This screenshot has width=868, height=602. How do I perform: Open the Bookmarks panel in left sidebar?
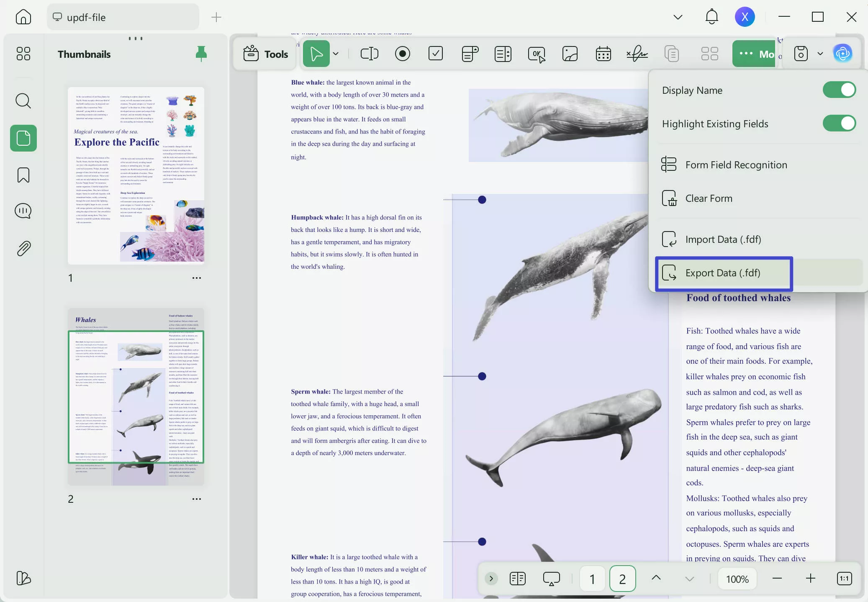[x=23, y=175]
